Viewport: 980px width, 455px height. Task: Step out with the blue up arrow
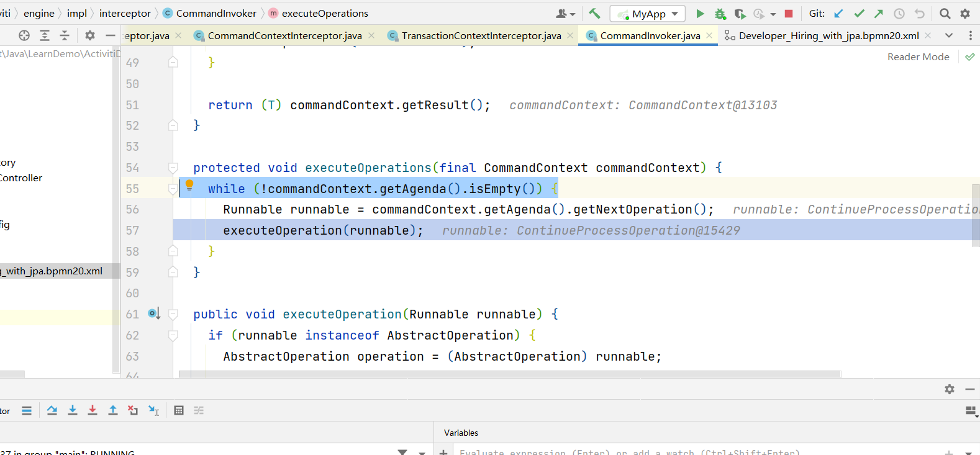(x=113, y=410)
